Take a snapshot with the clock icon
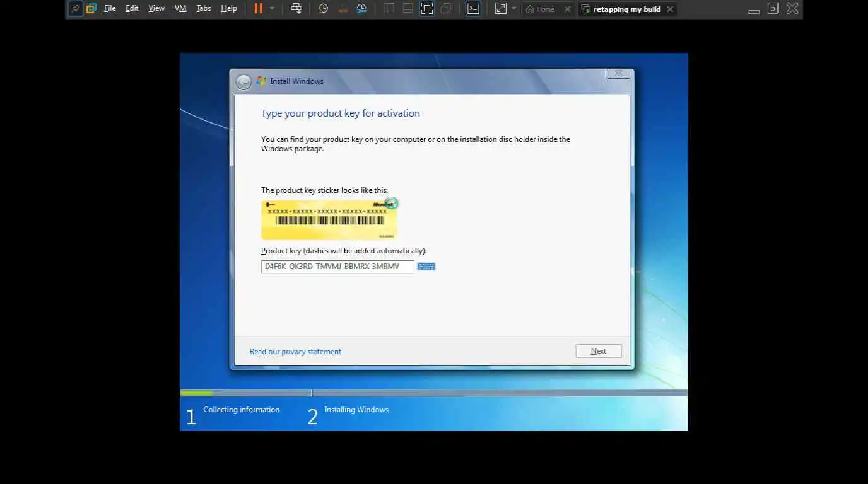868x484 pixels. click(x=323, y=9)
